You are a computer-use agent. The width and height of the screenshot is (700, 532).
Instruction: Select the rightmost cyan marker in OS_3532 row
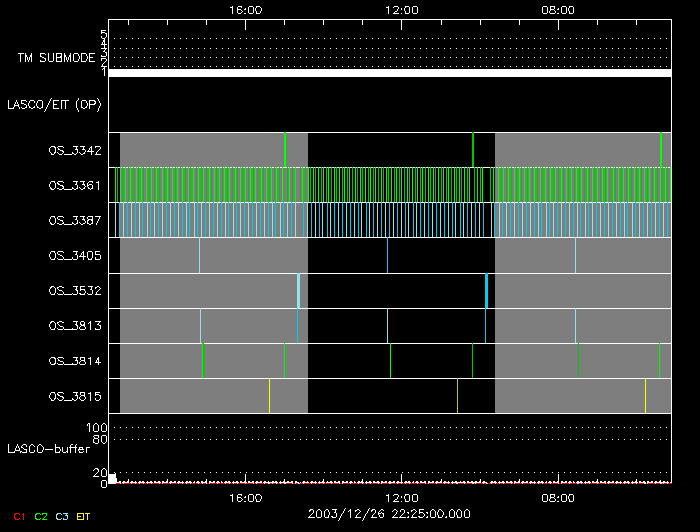coord(487,290)
